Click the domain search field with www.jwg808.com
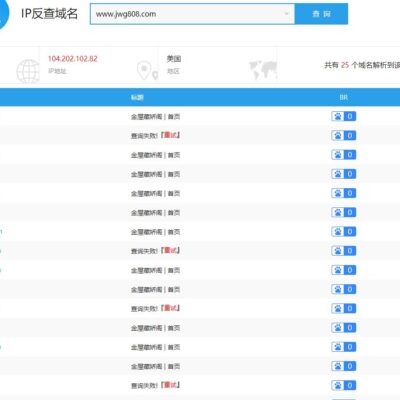400x400 pixels. [x=192, y=14]
